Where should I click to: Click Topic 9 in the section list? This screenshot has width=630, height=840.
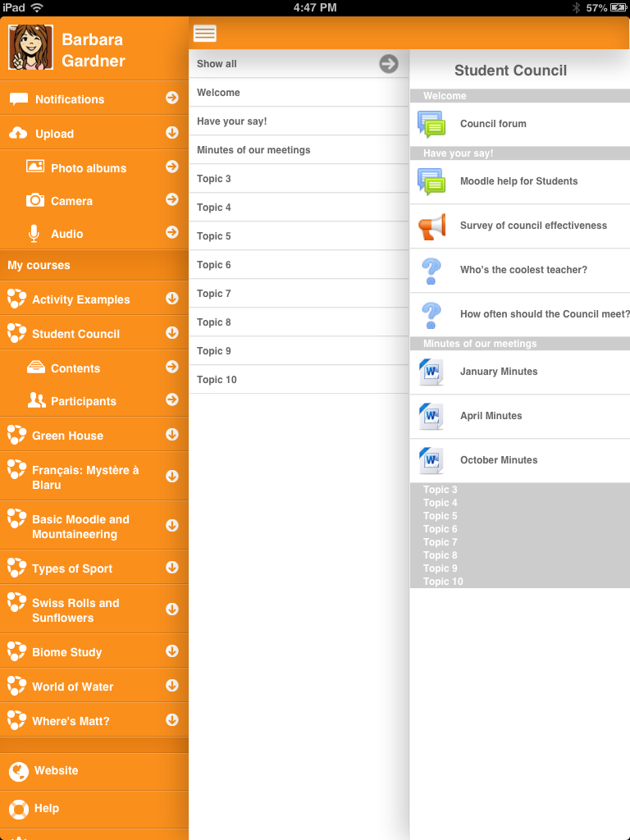pos(299,350)
